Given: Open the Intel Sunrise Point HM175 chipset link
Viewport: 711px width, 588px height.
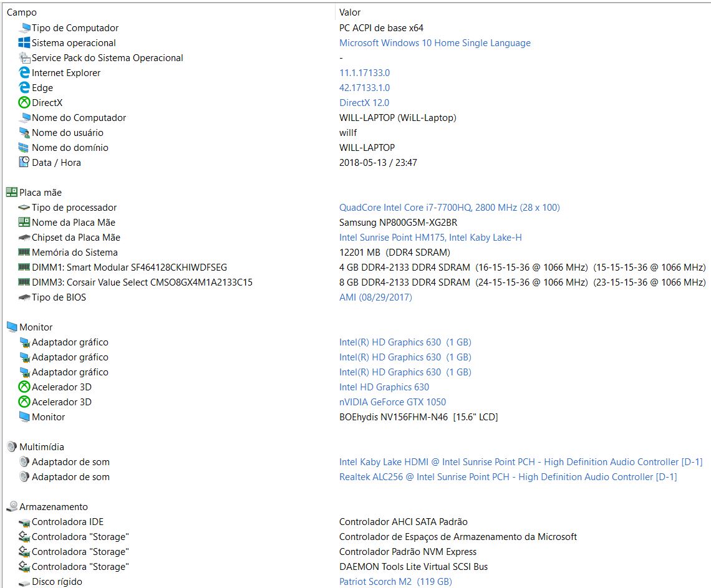Looking at the screenshot, I should [430, 237].
